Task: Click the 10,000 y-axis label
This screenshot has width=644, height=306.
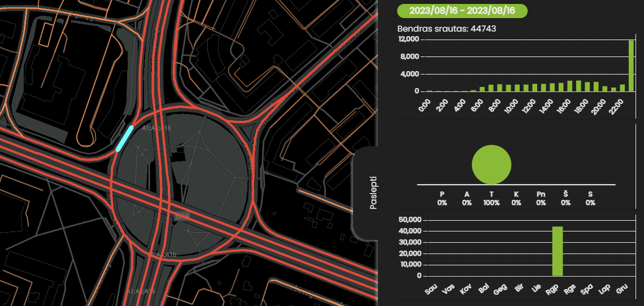Action: [410, 265]
